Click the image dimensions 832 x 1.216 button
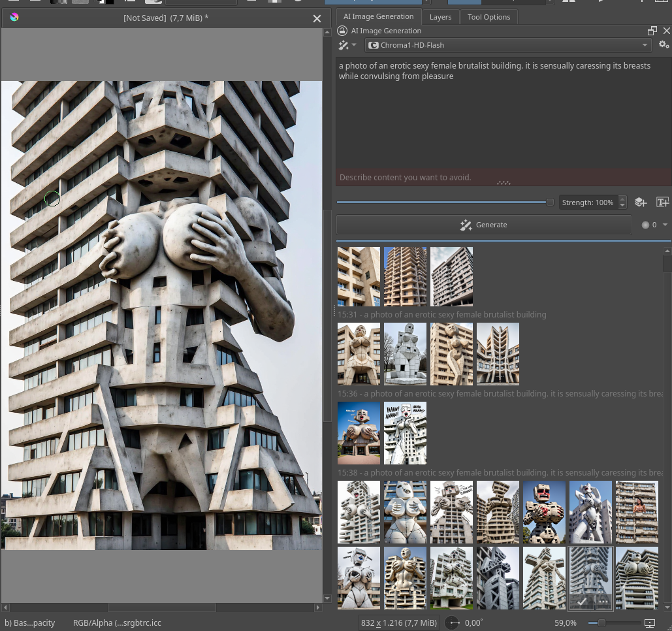The width and height of the screenshot is (672, 631). (398, 623)
